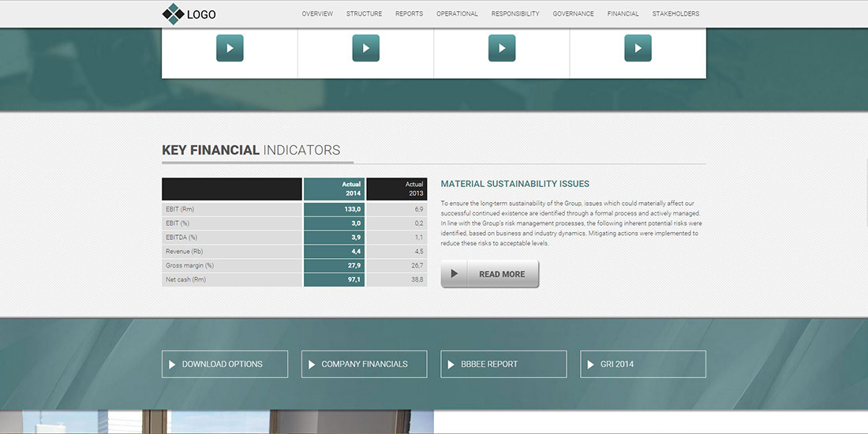The image size is (868, 434).
Task: Click the 0,2 value in 2013 column
Action: click(418, 223)
